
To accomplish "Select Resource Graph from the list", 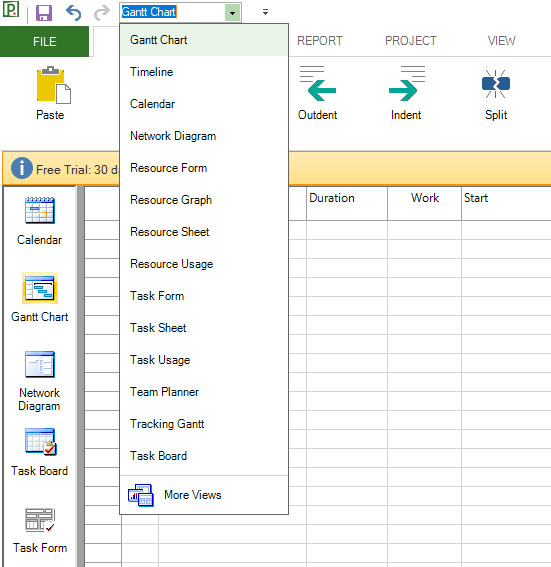I will (x=204, y=200).
